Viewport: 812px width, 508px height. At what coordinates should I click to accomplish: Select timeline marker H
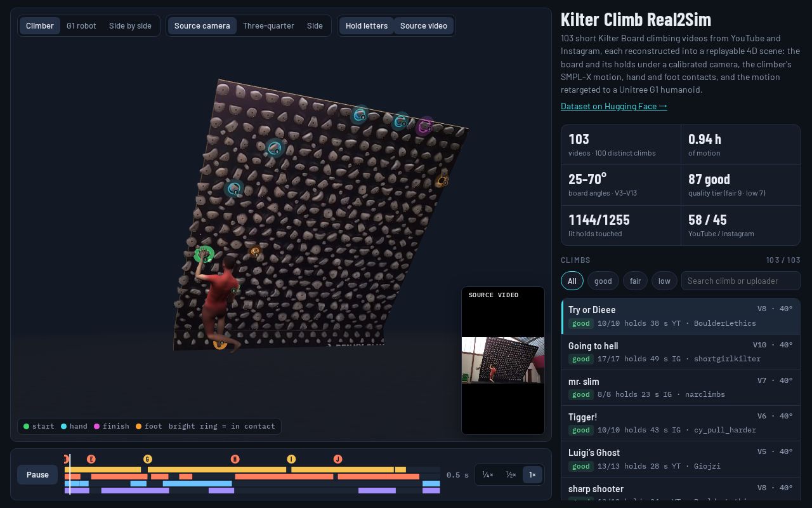tap(235, 459)
